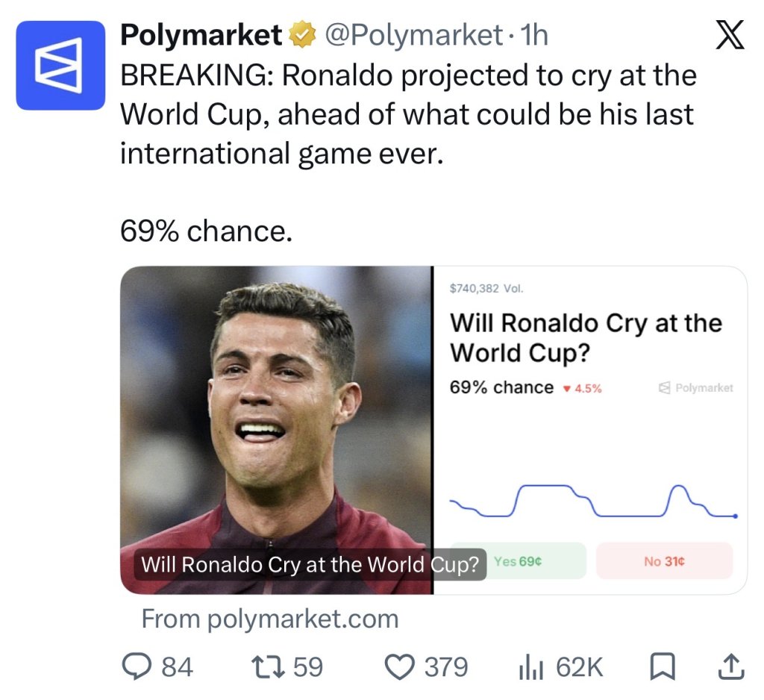This screenshot has height=700, width=764.
Task: Open the reply comments icon
Action: pos(137,667)
